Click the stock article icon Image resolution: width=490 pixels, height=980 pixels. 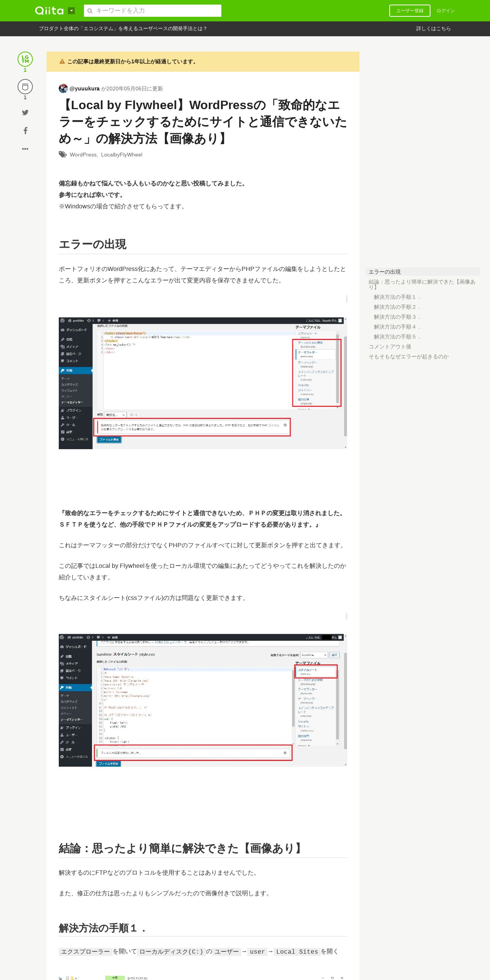[25, 87]
